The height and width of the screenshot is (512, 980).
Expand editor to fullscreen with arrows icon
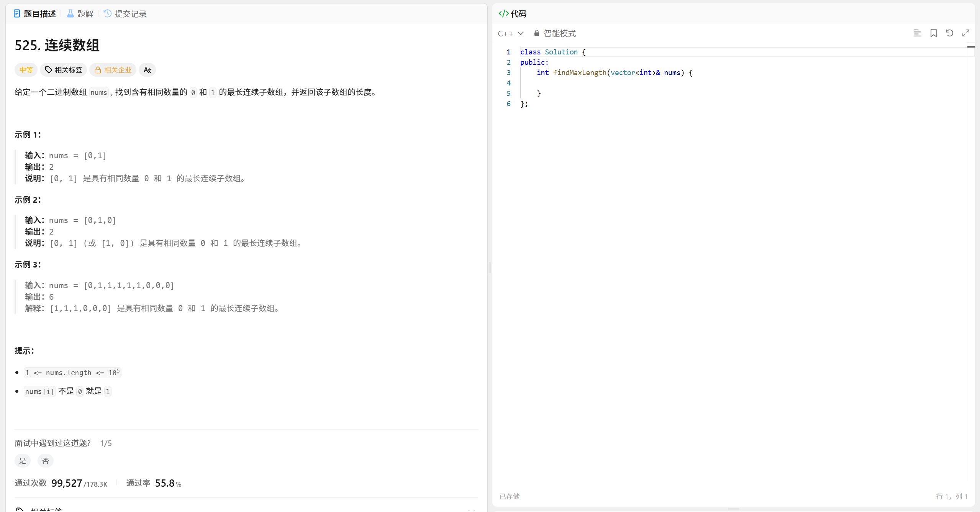click(x=966, y=33)
